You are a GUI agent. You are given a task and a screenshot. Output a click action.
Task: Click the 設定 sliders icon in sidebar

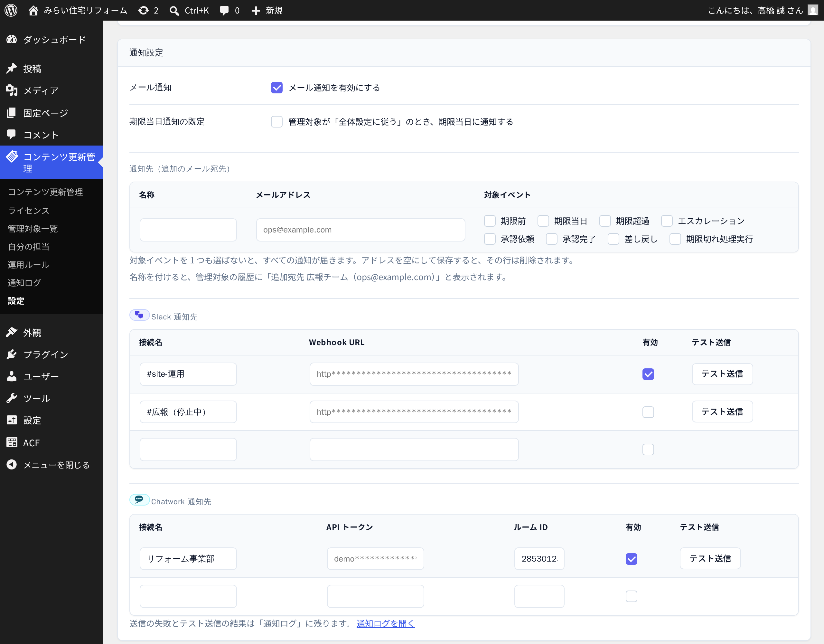click(x=12, y=420)
